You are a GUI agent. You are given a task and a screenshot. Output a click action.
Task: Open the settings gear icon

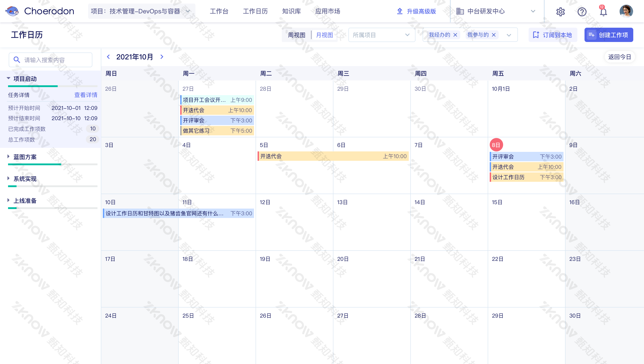560,11
